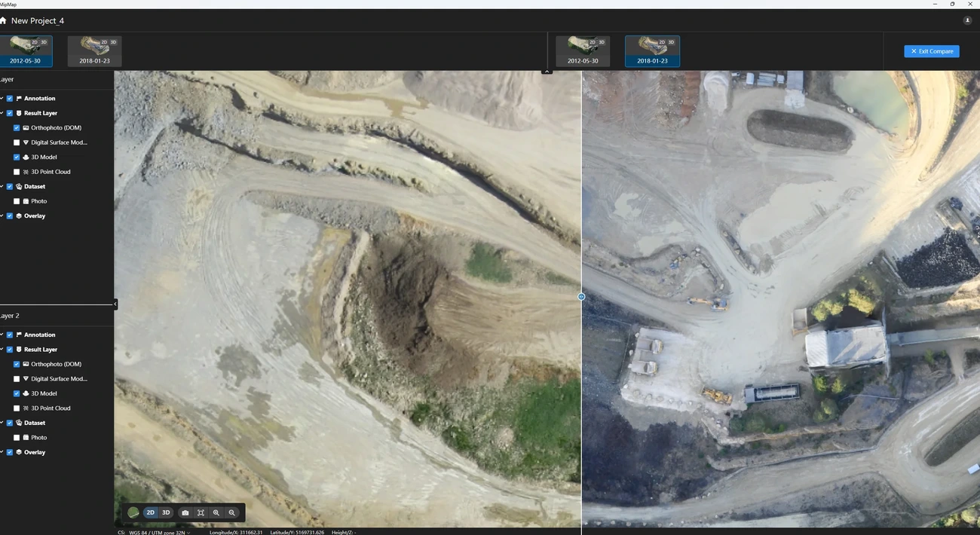This screenshot has width=980, height=535.
Task: Collapse the layer side panel with the arrow handle
Action: (115, 304)
